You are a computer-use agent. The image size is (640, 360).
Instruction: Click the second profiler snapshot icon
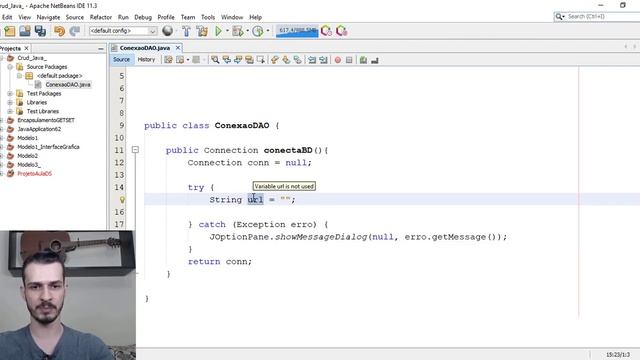342,31
